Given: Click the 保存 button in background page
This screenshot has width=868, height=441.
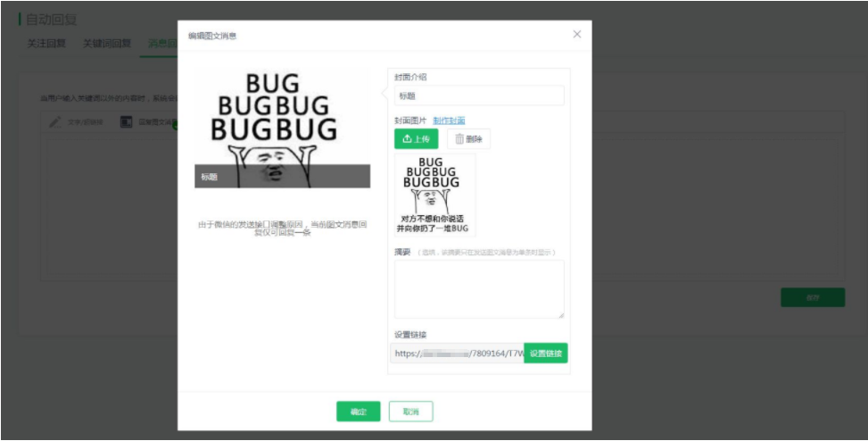Looking at the screenshot, I should pos(813,297).
